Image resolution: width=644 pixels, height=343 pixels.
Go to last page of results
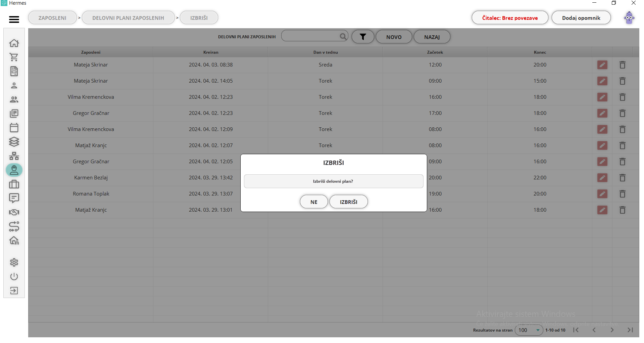coord(630,330)
